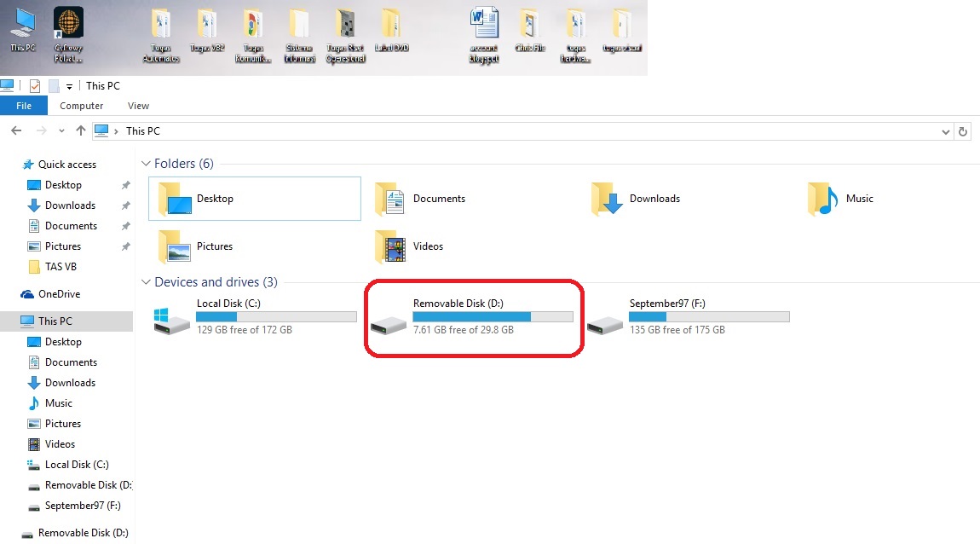This screenshot has width=980, height=544.
Task: Open the address bar history dropdown
Action: click(x=945, y=130)
